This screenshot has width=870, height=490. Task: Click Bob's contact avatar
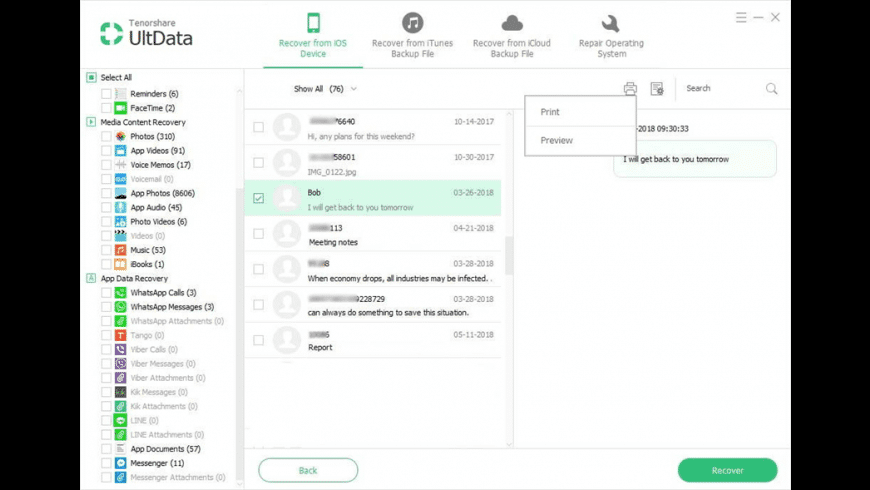(x=287, y=198)
